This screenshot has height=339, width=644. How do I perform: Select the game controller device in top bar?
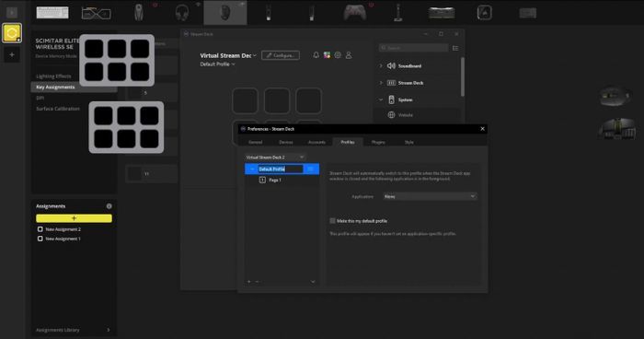tap(355, 13)
